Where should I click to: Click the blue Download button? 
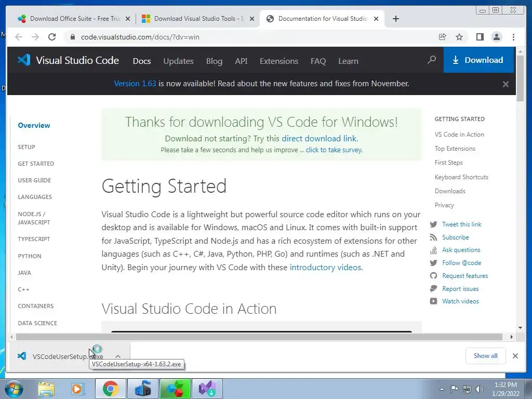pos(478,60)
